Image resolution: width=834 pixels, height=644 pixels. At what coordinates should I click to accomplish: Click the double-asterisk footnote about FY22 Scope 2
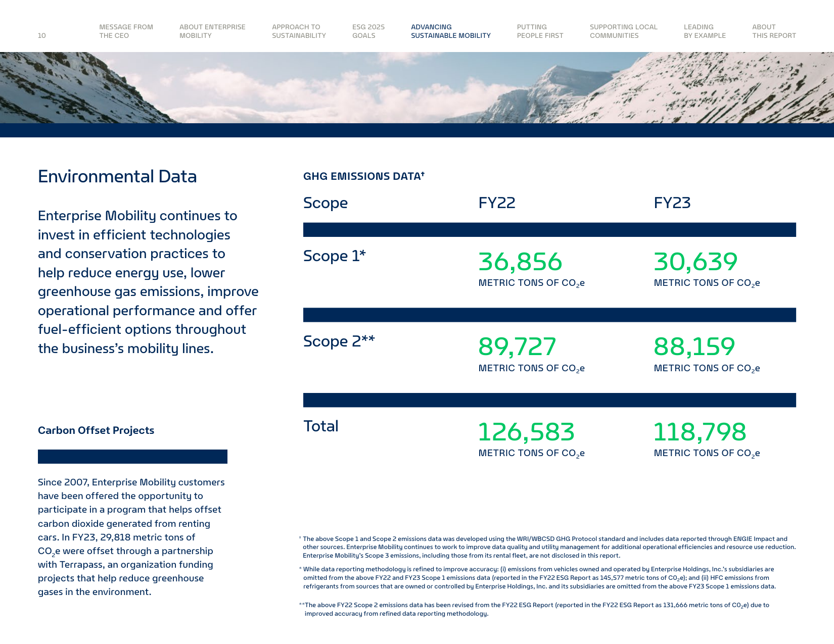tap(534, 609)
